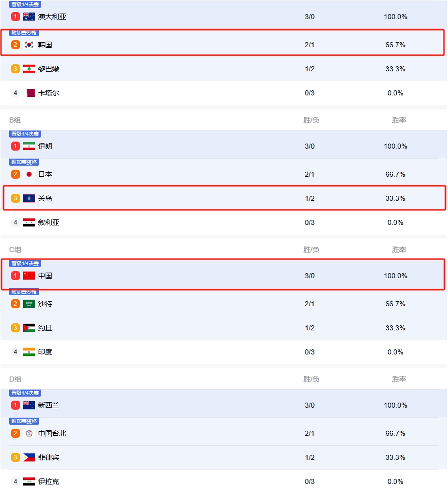Click the South Korea flag icon
Image resolution: width=448 pixels, height=490 pixels.
pos(29,45)
